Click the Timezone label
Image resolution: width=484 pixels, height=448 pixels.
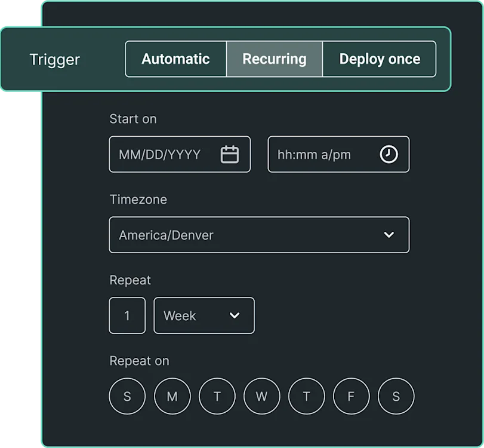(x=138, y=200)
